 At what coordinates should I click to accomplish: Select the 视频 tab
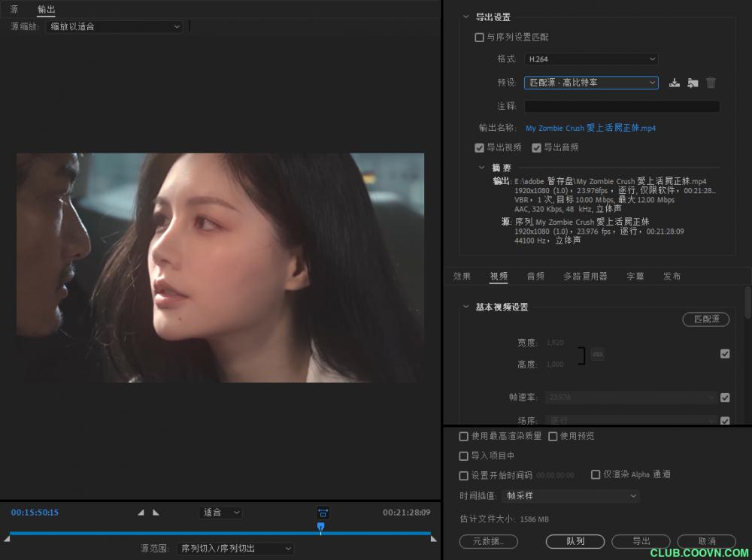[x=499, y=276]
